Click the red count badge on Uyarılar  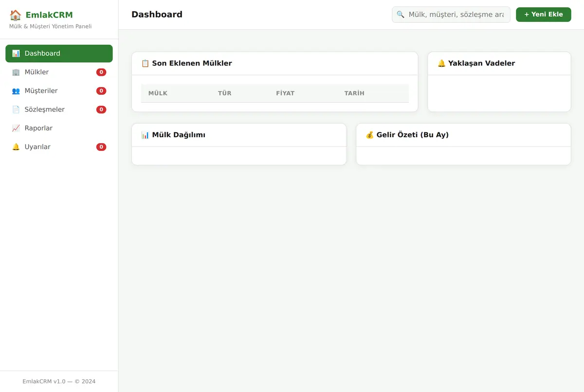pos(101,147)
